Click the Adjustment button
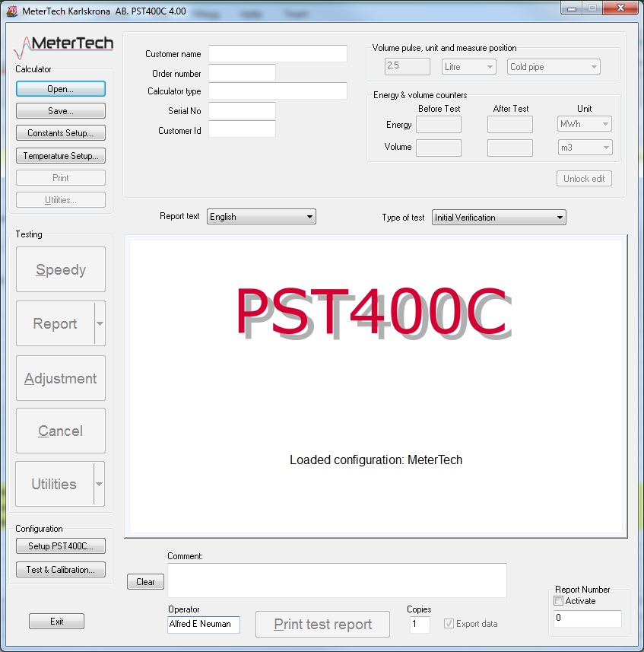The image size is (644, 652). point(61,378)
